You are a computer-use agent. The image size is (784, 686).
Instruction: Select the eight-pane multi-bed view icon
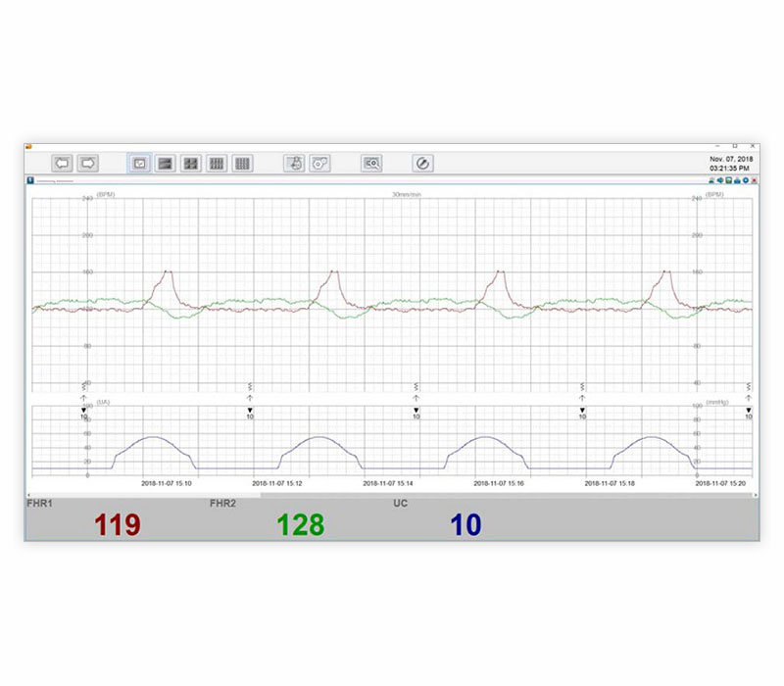click(x=218, y=164)
